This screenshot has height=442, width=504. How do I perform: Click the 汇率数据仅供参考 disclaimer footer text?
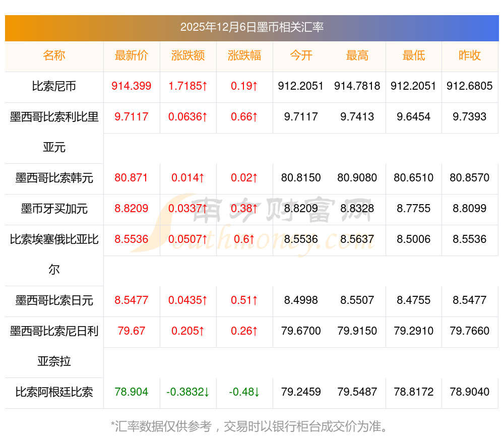[x=250, y=426]
